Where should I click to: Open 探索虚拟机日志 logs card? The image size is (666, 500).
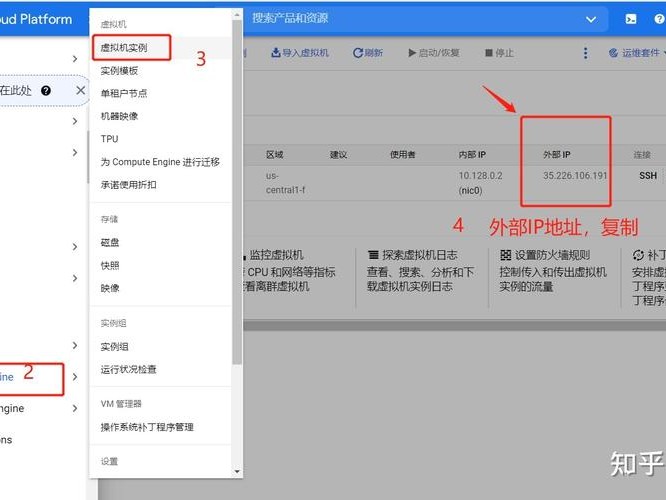[420, 271]
